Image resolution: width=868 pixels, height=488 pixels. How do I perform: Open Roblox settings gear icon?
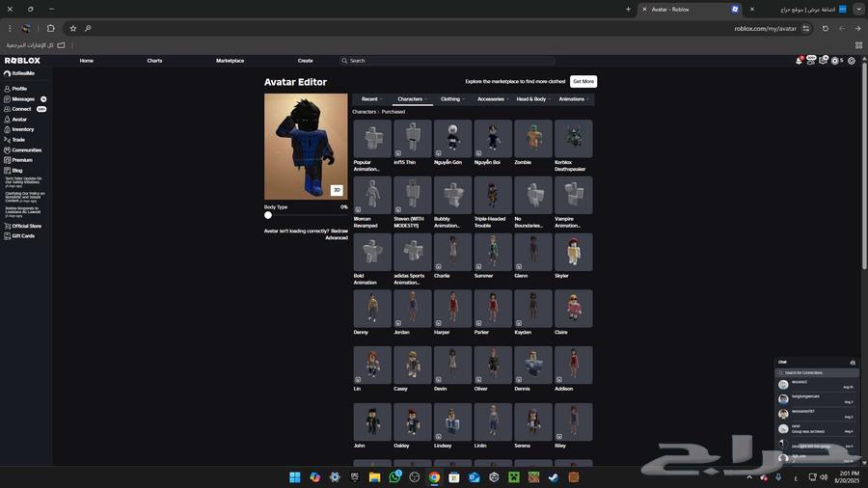click(852, 61)
